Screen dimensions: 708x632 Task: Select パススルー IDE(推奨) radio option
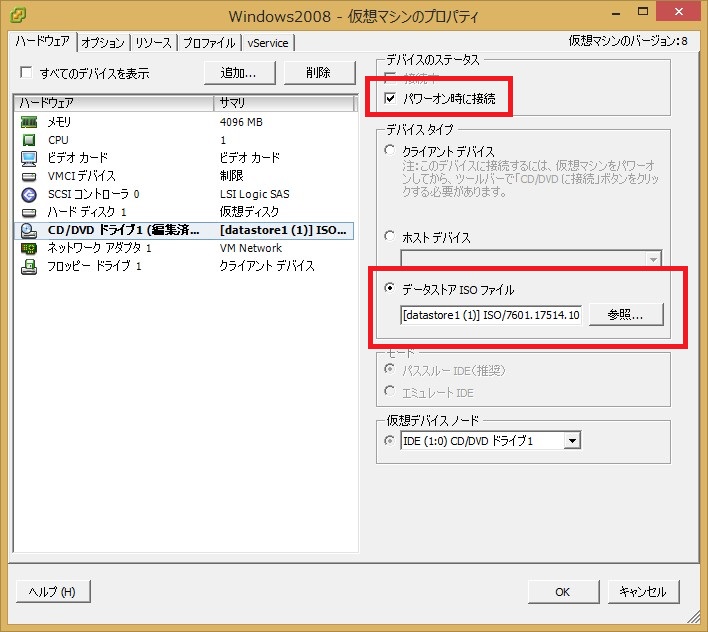coord(390,369)
